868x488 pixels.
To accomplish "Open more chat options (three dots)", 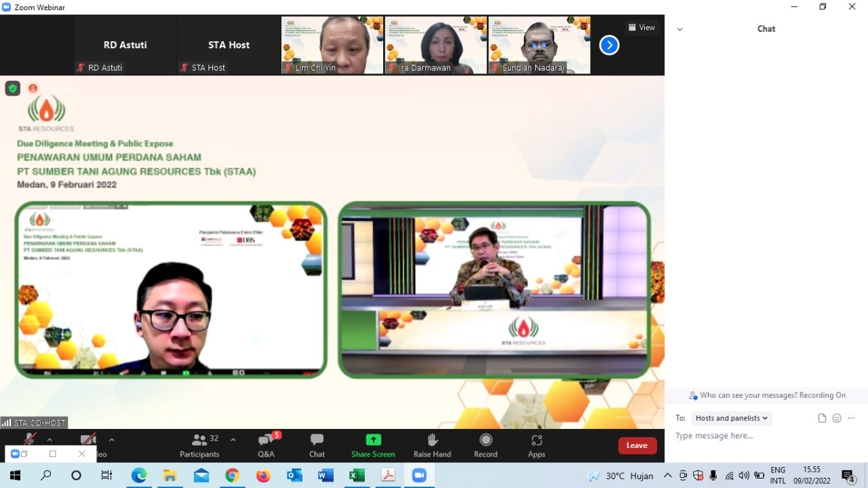I will [852, 418].
